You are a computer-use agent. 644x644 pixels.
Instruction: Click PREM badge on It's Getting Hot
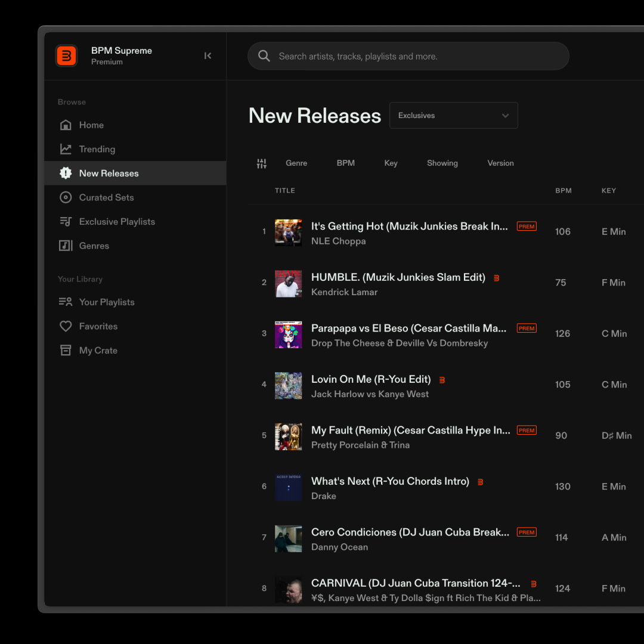point(527,227)
